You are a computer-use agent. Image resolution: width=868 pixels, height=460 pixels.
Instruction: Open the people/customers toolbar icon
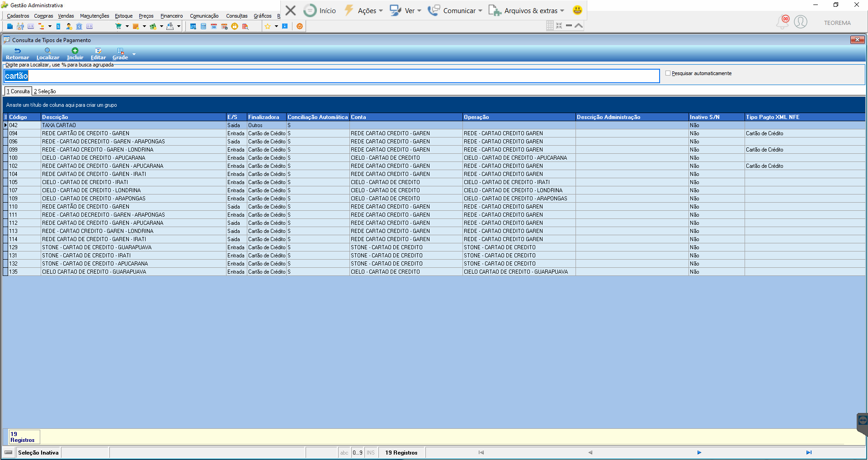(20, 26)
